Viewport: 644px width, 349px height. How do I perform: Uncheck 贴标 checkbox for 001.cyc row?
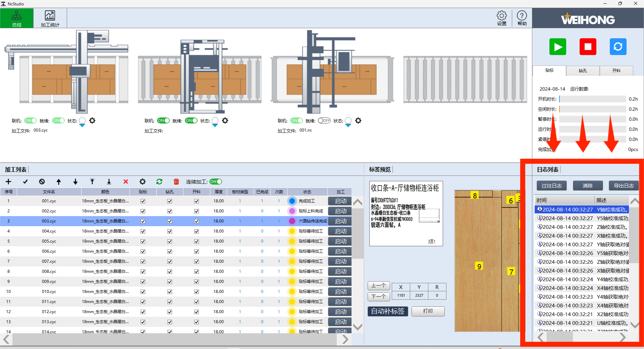point(143,201)
